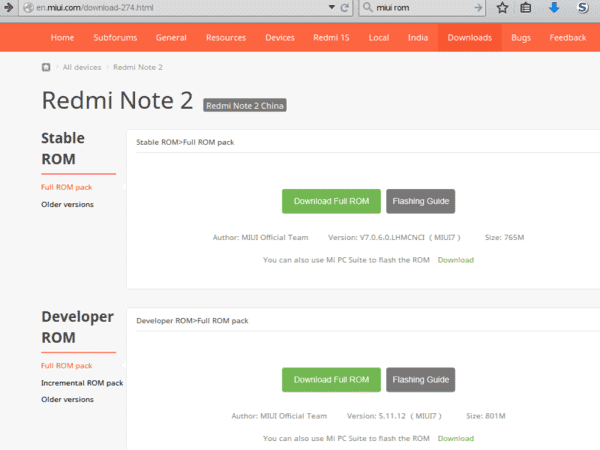Click the All devices breadcrumb
The image size is (600, 450).
click(82, 67)
